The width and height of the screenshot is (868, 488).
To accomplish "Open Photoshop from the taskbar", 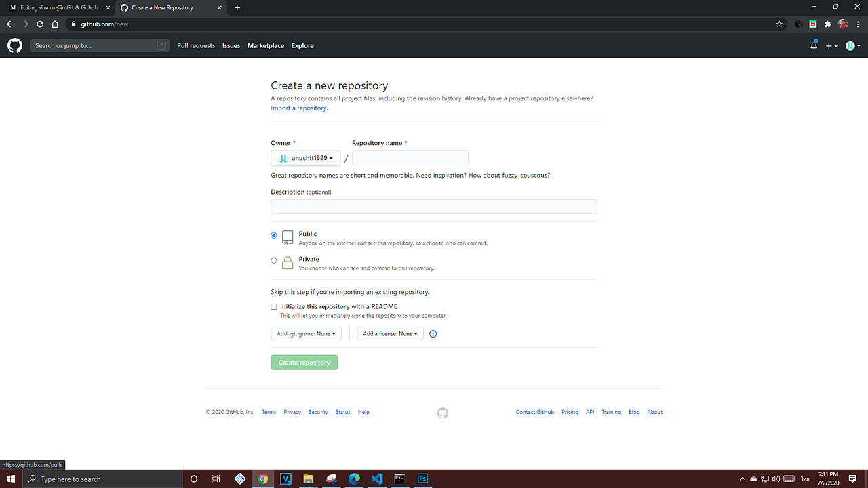I will coord(422,479).
